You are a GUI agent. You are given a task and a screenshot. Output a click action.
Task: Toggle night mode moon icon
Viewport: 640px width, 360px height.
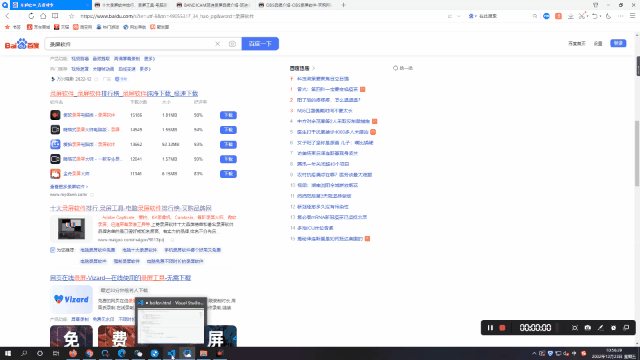609,16
